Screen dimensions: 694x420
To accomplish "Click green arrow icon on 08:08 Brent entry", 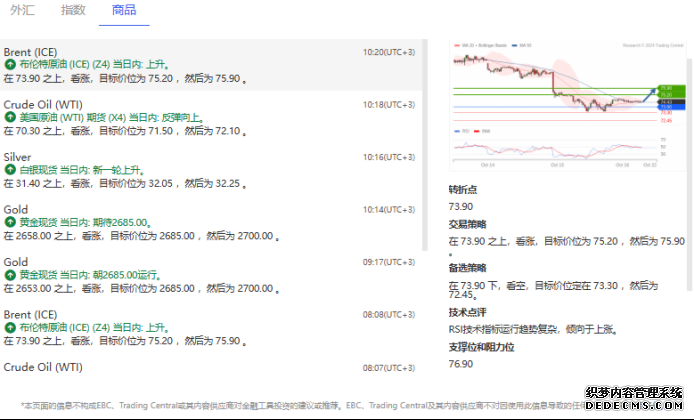I will click(10, 327).
